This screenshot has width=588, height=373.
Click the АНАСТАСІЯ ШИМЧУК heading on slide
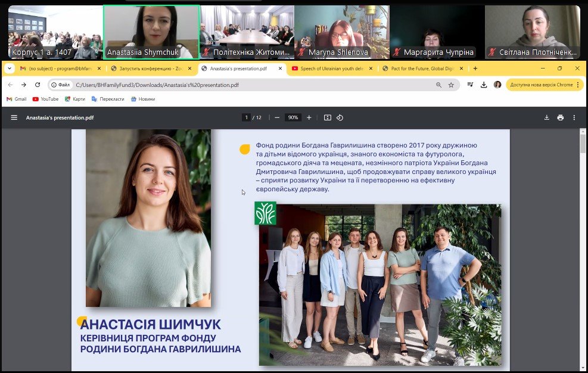coord(150,324)
